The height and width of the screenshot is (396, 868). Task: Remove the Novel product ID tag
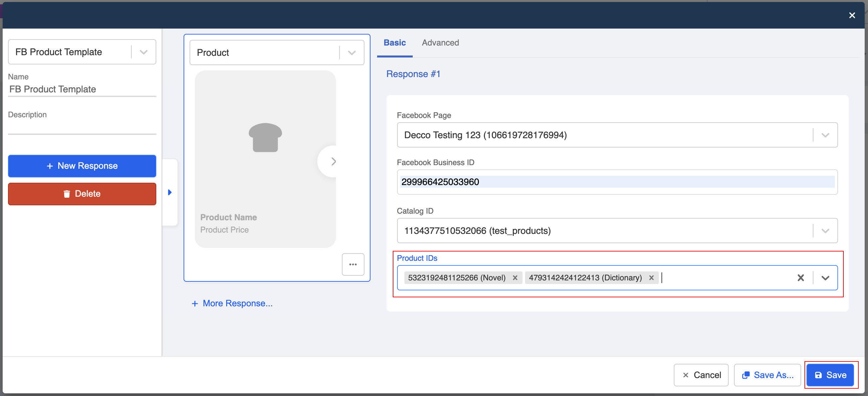click(x=515, y=278)
